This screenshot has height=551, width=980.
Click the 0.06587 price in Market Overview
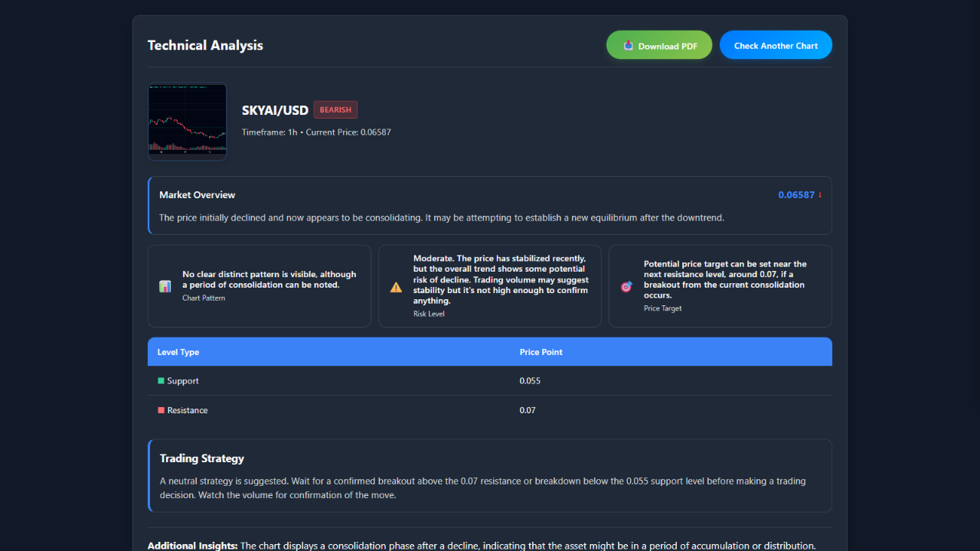[x=795, y=194]
